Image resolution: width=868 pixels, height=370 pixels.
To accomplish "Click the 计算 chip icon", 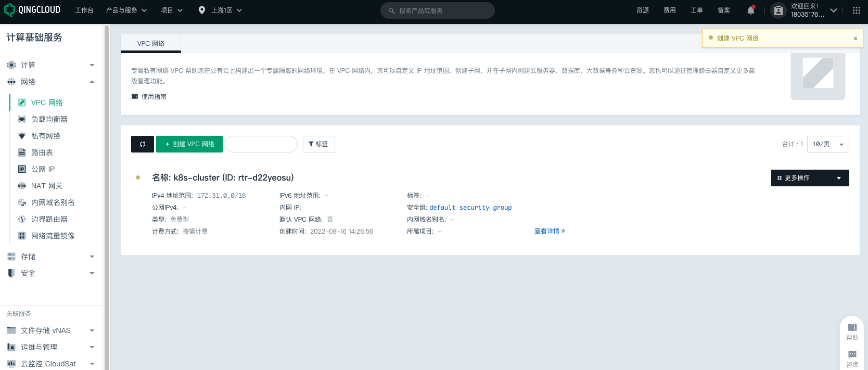I will [11, 65].
